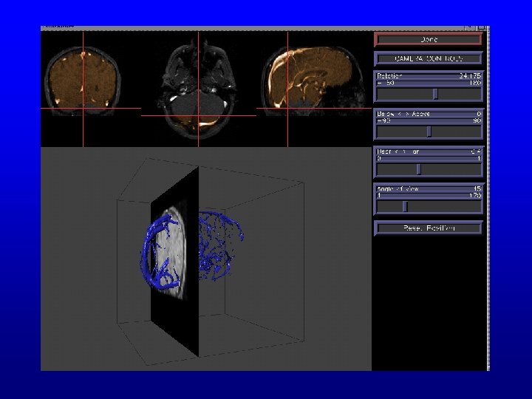Click the Rotation minimum value -180

(x=386, y=83)
